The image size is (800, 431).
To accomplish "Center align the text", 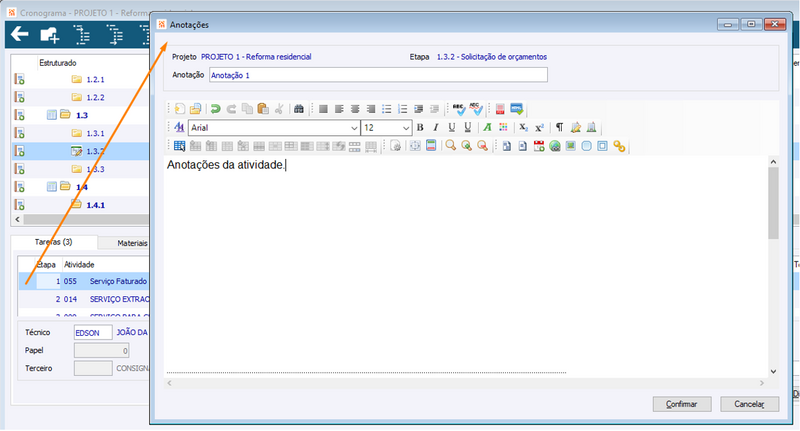I will coord(355,109).
